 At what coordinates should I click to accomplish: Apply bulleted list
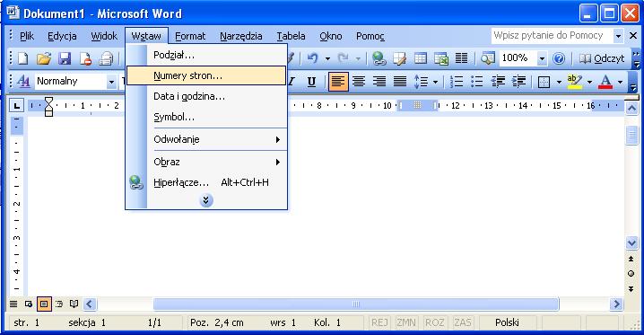(476, 82)
